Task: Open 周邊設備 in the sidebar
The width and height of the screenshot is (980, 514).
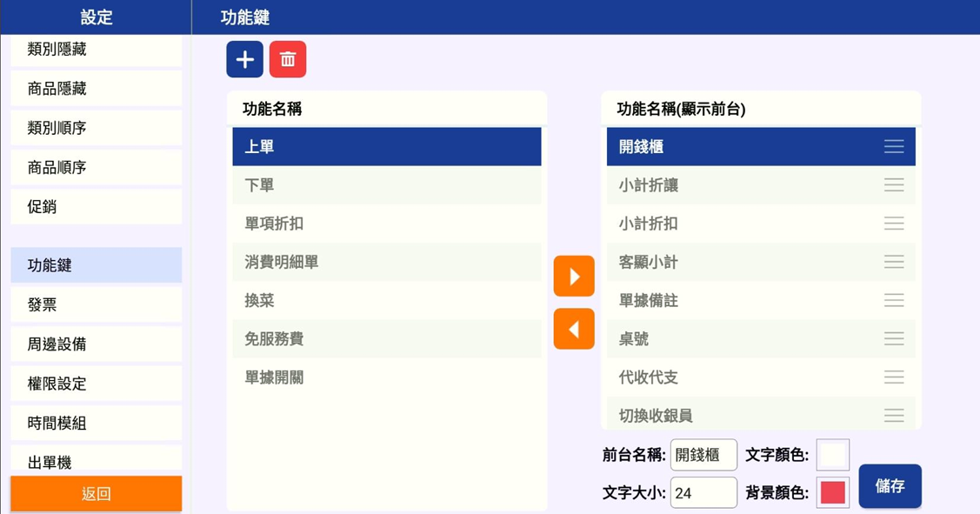Action: click(x=97, y=344)
